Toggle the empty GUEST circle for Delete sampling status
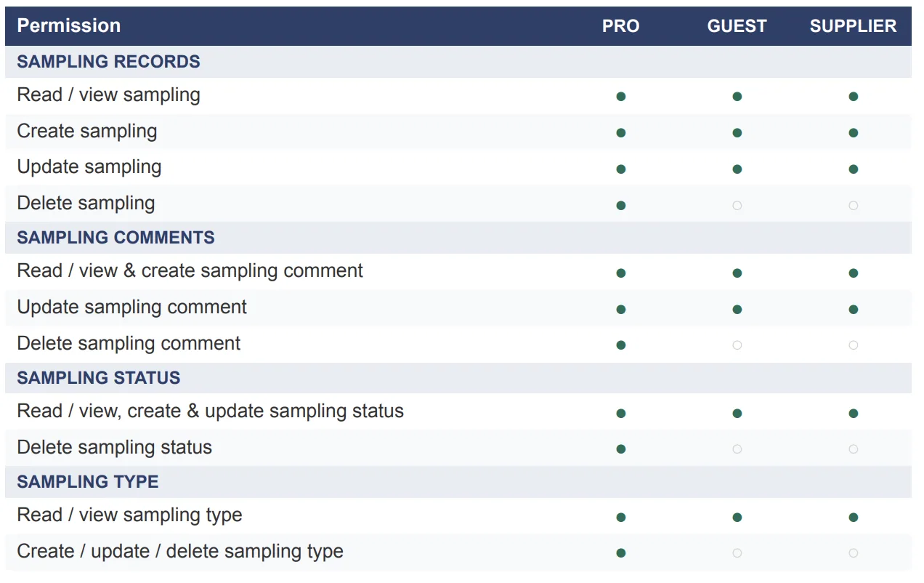Image resolution: width=924 pixels, height=583 pixels. pos(737,449)
